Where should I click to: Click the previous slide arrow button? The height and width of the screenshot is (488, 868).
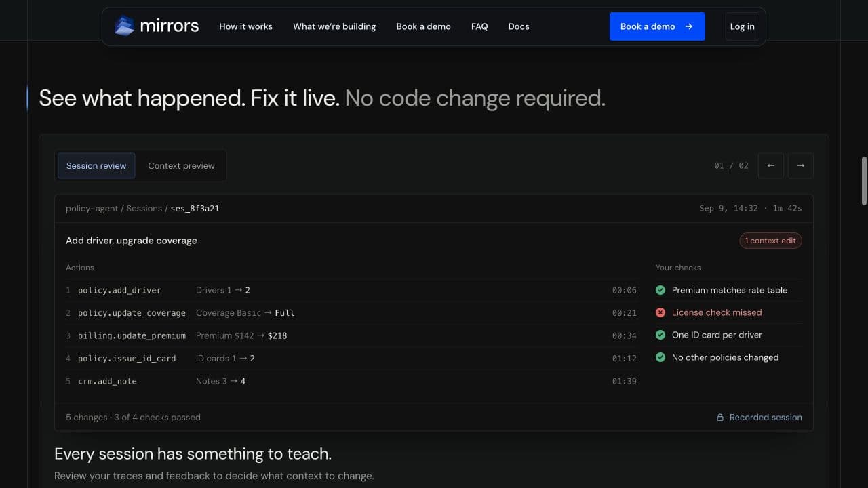pos(770,165)
